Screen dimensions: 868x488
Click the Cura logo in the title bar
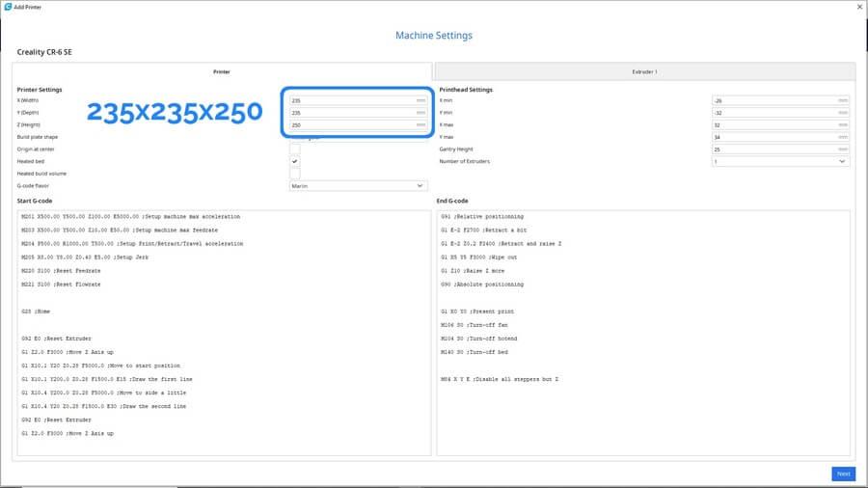point(8,7)
